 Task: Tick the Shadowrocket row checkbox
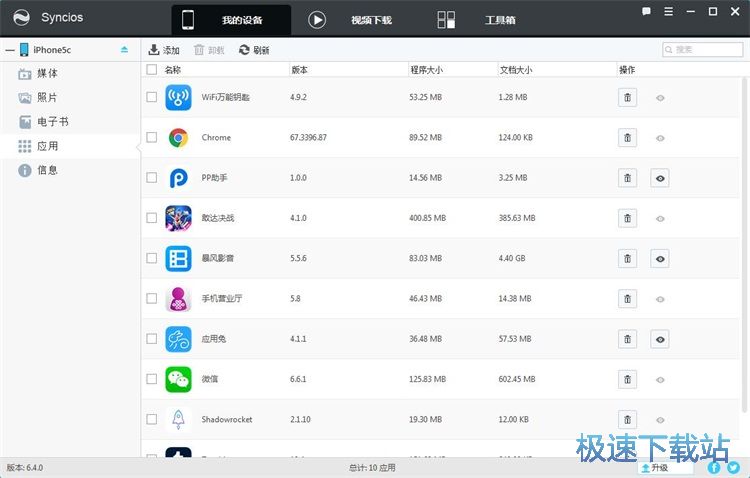[x=152, y=419]
